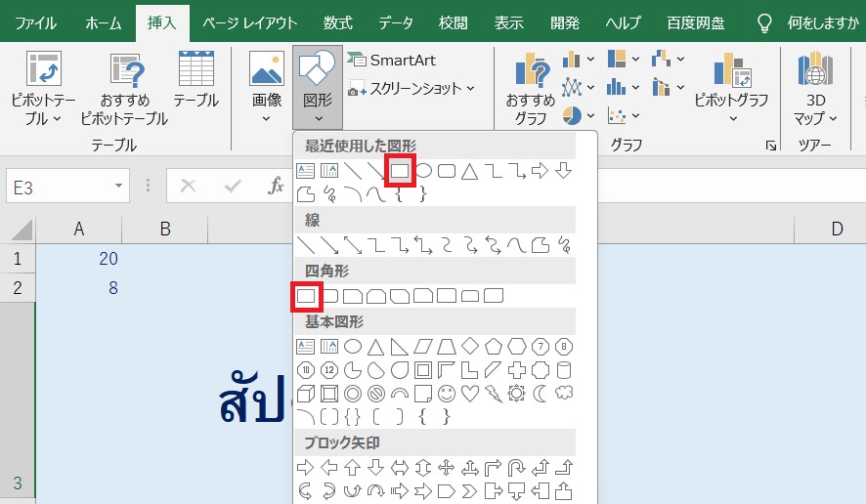
Task: Choose the four-way arrow block shape
Action: [446, 467]
